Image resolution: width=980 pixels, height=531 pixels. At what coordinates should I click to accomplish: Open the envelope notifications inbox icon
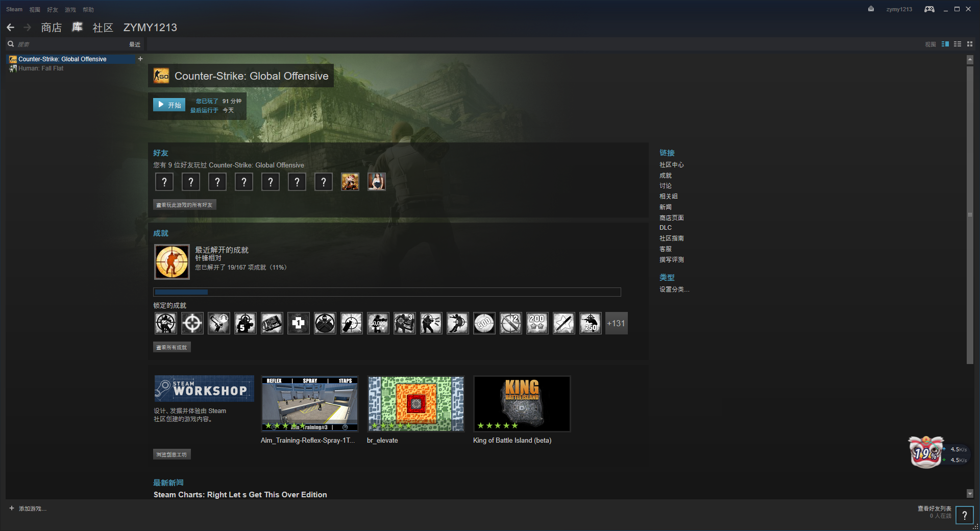[x=871, y=9]
